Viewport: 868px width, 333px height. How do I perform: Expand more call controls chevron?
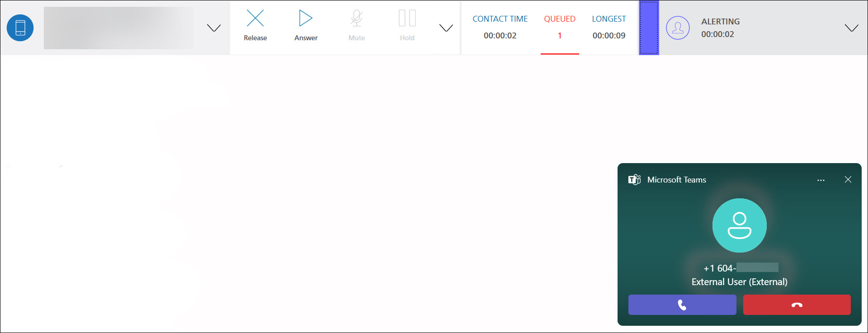446,28
